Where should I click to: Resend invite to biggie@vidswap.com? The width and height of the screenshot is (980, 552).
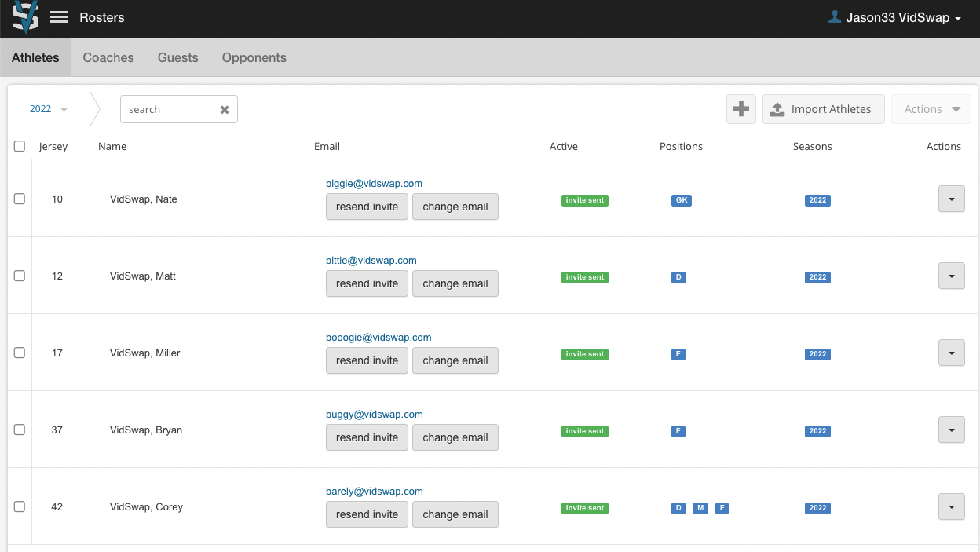pos(367,207)
